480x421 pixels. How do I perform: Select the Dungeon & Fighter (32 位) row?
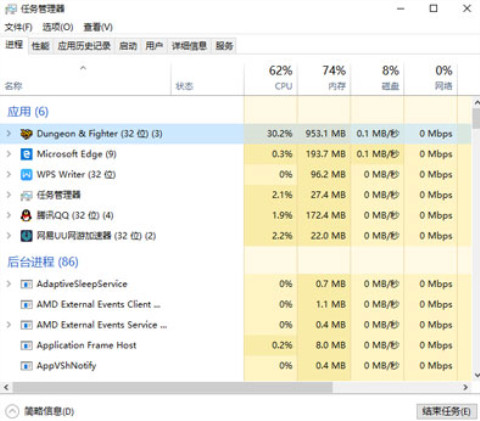[x=235, y=134]
